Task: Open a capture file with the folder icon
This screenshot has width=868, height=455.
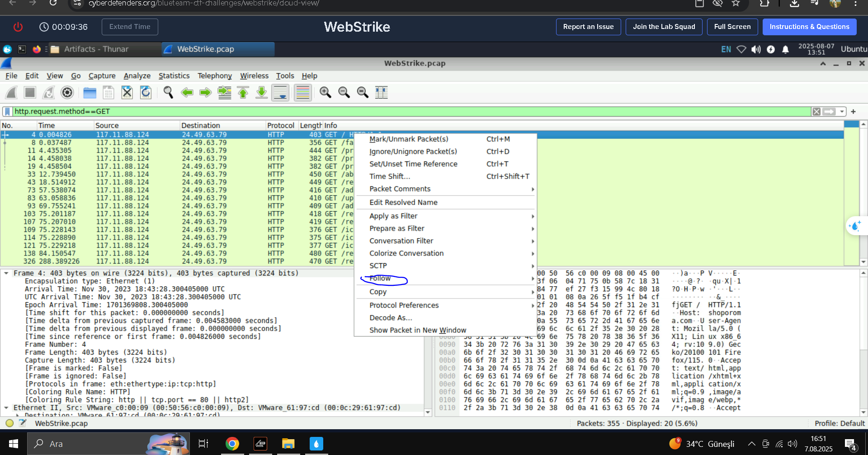Action: (90, 93)
